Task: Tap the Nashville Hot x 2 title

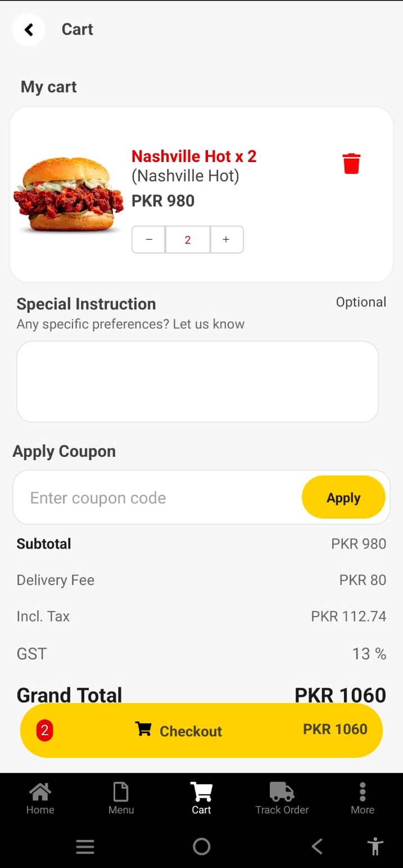Action: 194,156
